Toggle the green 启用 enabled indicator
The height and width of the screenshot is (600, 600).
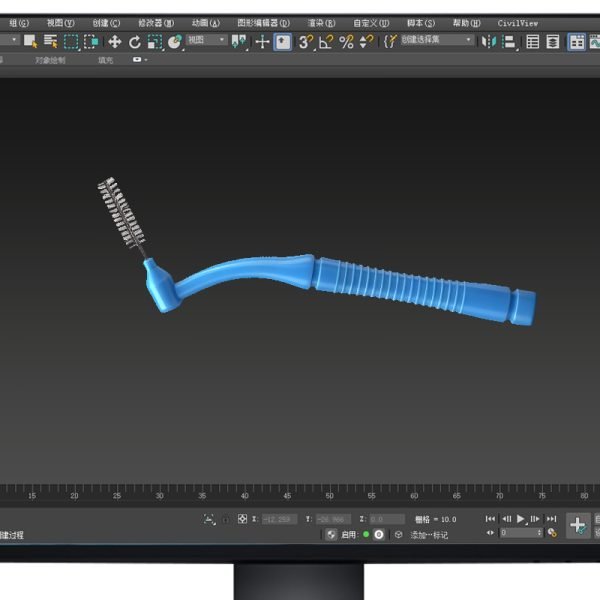coord(366,534)
